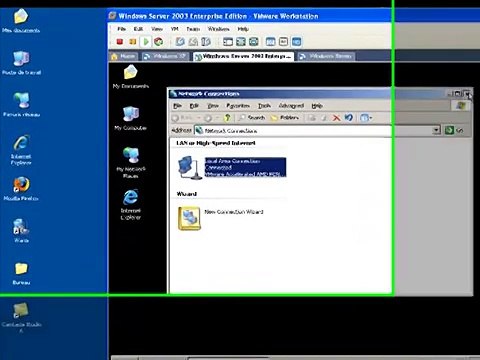Click the Full Screen icon in VMware toolbar
Screen dimensions: 480x360
pos(241,42)
